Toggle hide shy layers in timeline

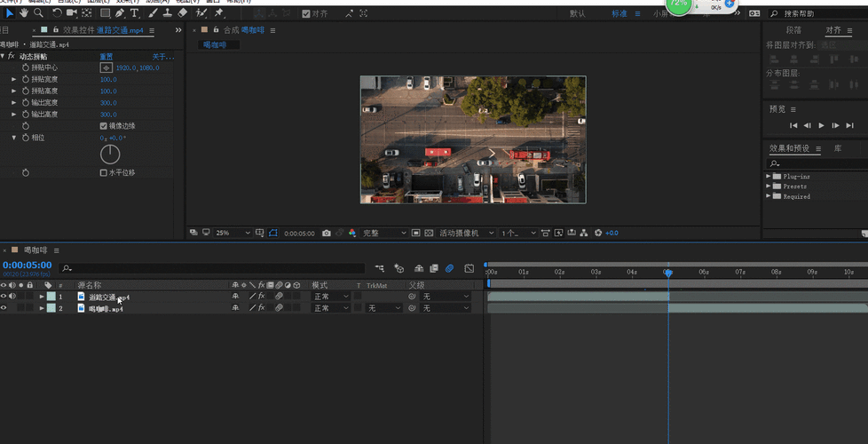coord(419,268)
